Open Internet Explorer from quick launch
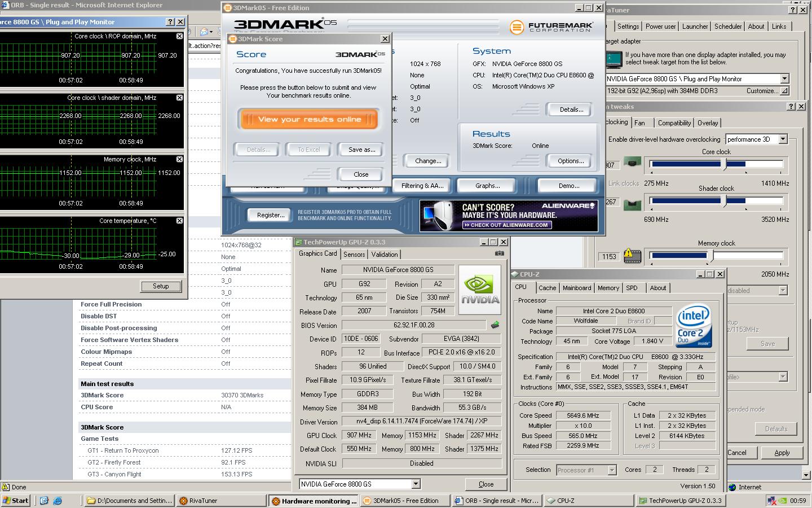 (x=57, y=501)
